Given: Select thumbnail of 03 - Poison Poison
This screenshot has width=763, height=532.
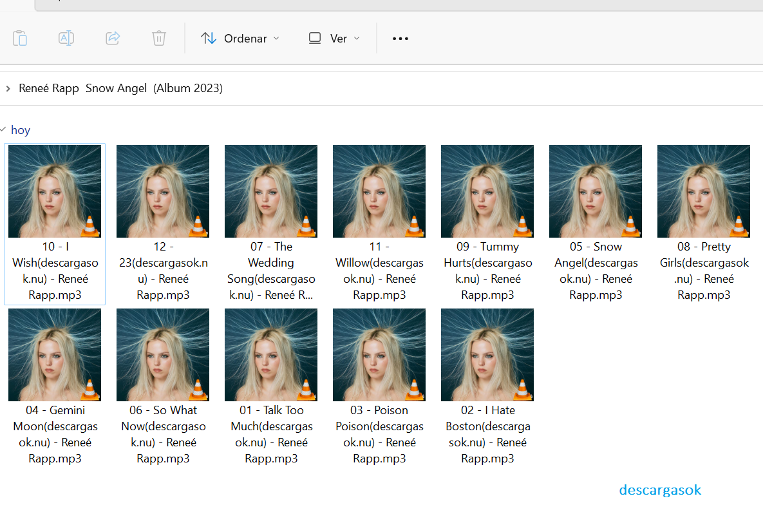Looking at the screenshot, I should pos(379,355).
